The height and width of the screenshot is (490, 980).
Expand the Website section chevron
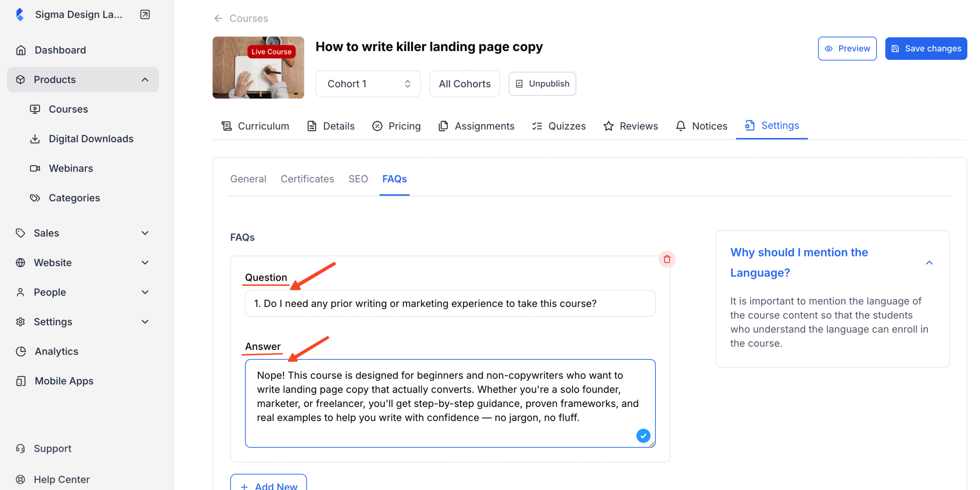pos(145,263)
